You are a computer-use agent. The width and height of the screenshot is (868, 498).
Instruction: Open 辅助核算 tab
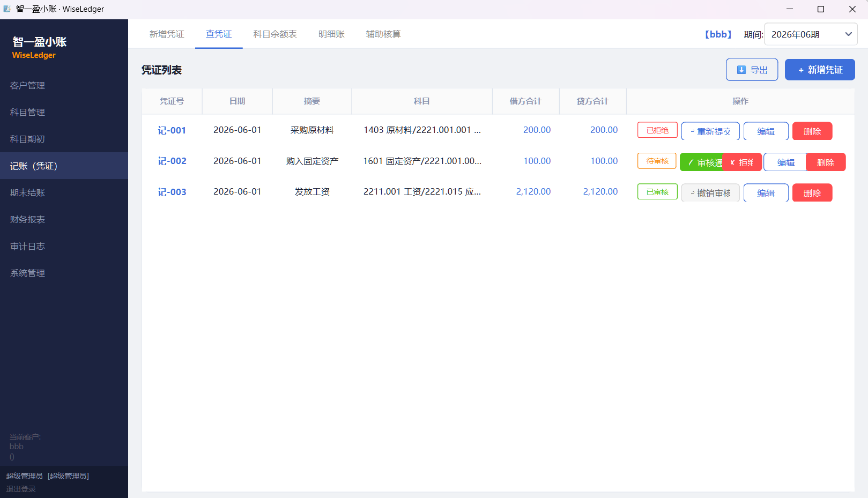coord(383,34)
